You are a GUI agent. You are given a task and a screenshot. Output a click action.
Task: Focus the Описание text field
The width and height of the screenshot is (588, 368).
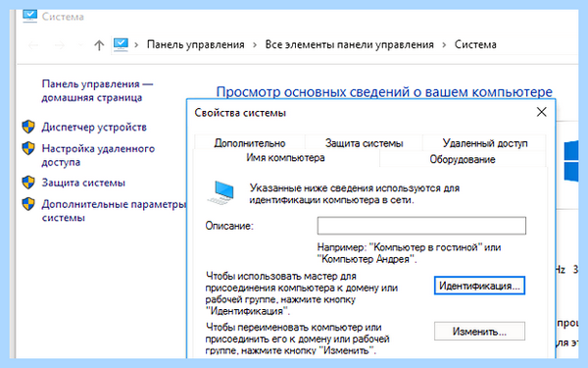[421, 226]
